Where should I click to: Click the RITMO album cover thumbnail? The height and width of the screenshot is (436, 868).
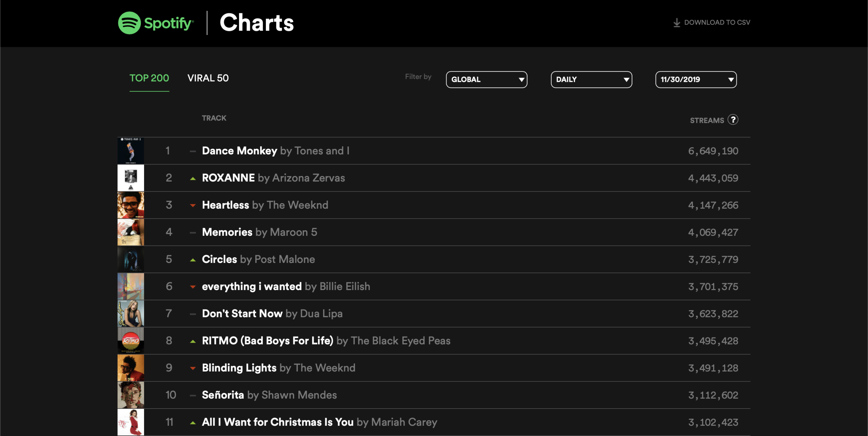click(x=131, y=341)
